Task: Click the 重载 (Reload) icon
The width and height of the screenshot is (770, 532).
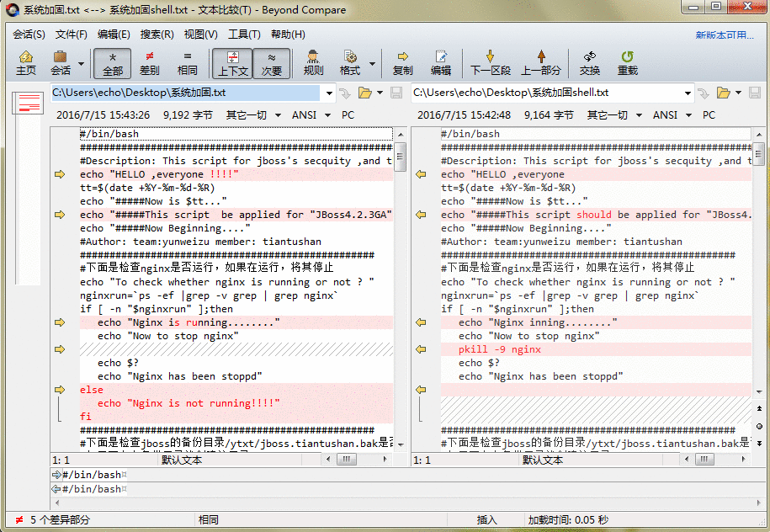Action: (627, 63)
